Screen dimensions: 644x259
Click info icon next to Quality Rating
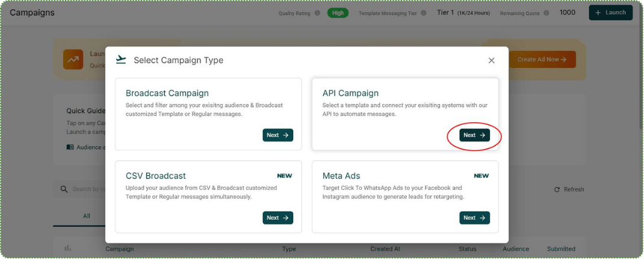[317, 13]
